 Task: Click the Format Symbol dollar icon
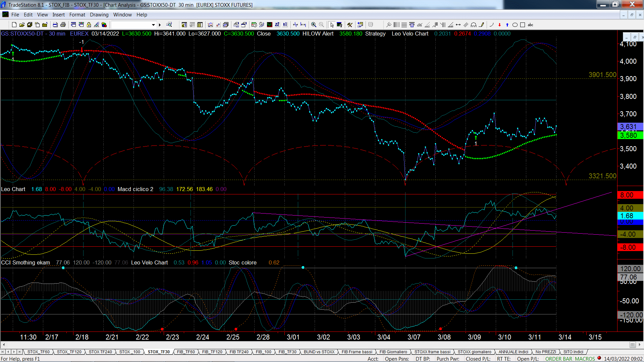(184, 25)
